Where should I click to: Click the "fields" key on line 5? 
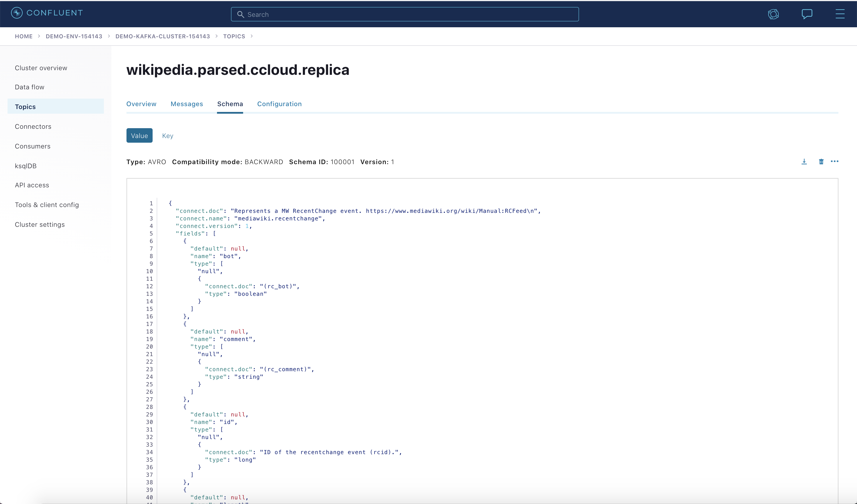pos(190,233)
